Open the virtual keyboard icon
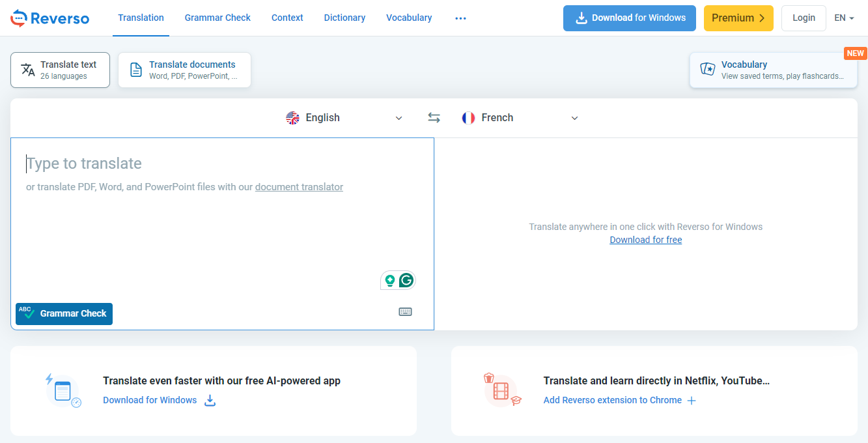The height and width of the screenshot is (443, 868). 405,312
